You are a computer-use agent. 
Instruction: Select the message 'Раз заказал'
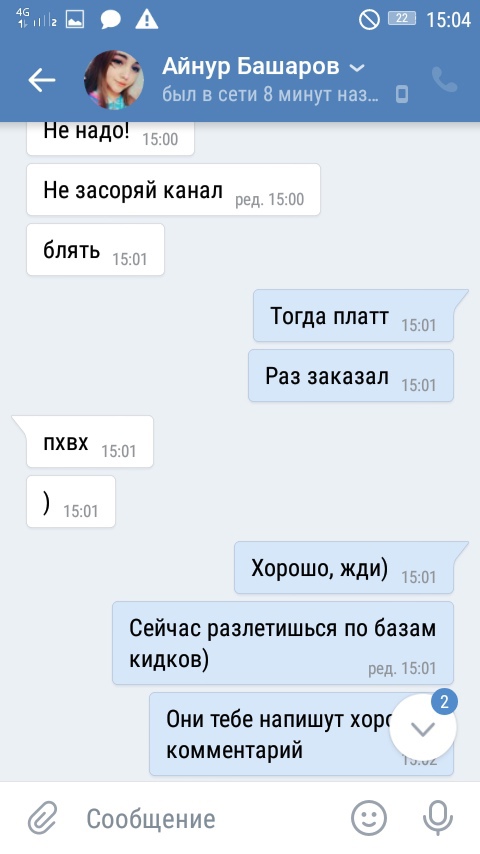351,376
